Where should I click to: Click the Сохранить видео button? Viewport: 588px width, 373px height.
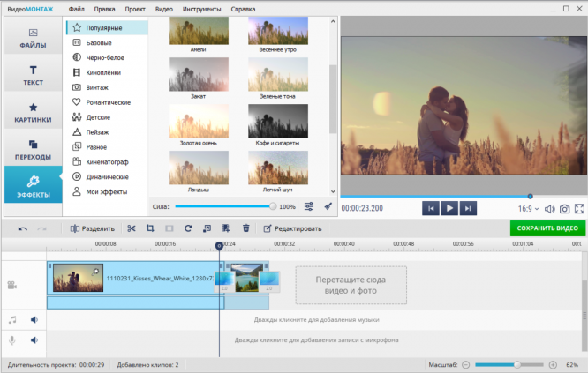click(x=547, y=228)
